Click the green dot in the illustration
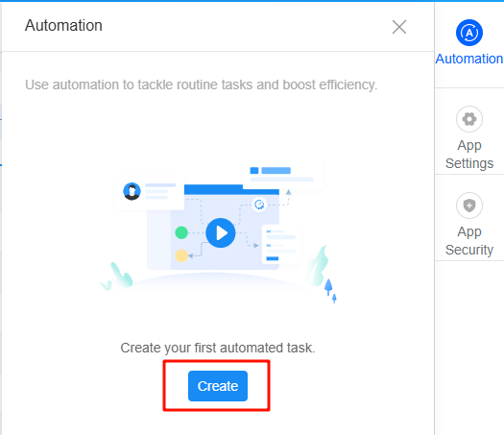 (x=181, y=232)
